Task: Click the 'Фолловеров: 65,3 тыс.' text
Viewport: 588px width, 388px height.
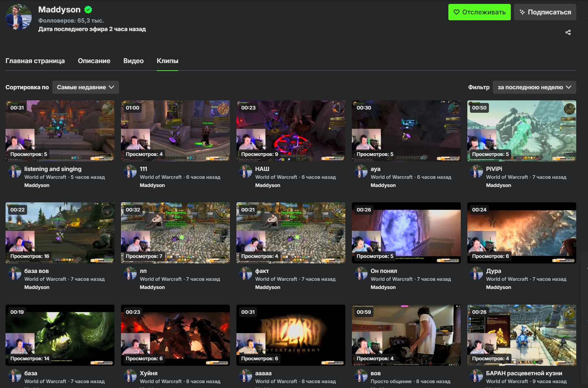Action: tap(71, 21)
